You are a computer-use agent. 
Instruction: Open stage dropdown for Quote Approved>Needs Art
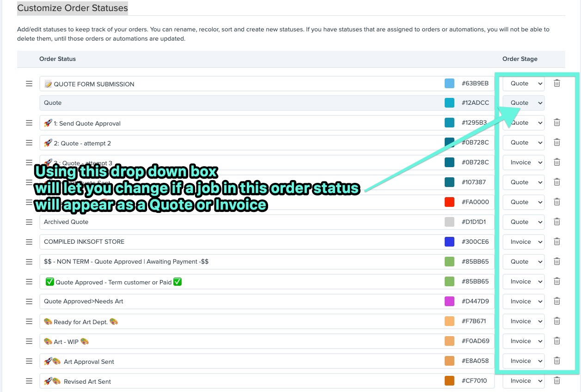coord(524,301)
